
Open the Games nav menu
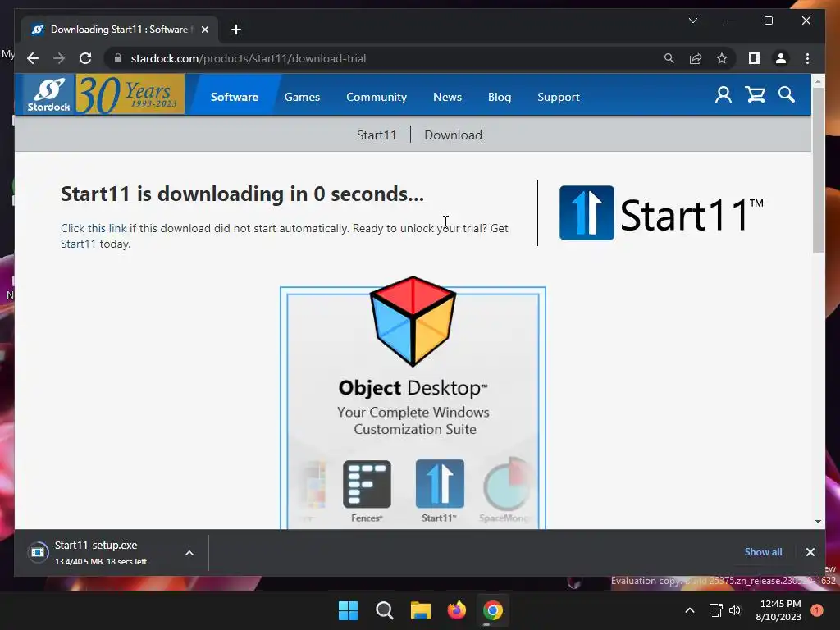click(302, 97)
